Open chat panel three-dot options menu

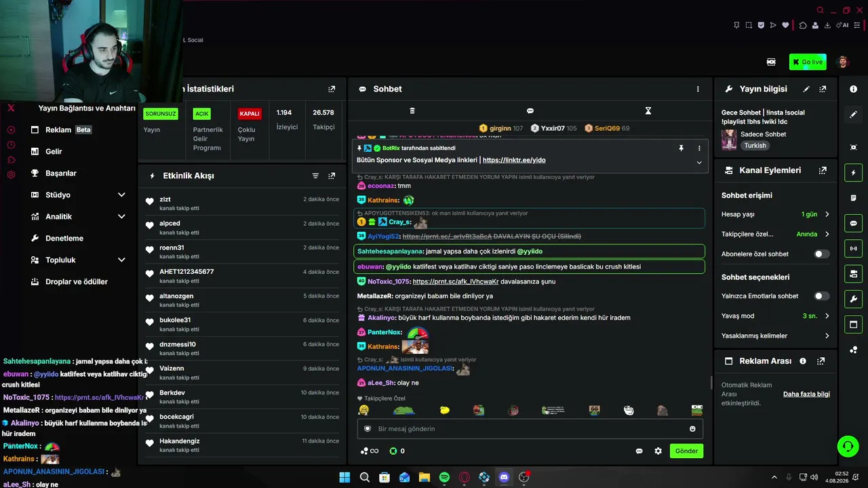click(x=698, y=89)
